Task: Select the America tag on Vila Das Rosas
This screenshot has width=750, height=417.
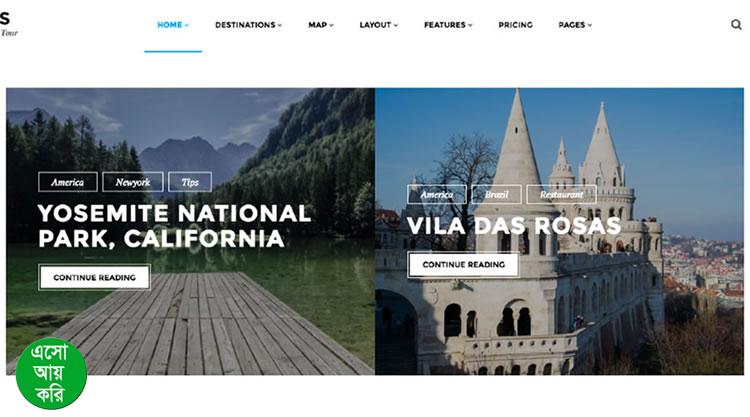Action: pos(437,194)
